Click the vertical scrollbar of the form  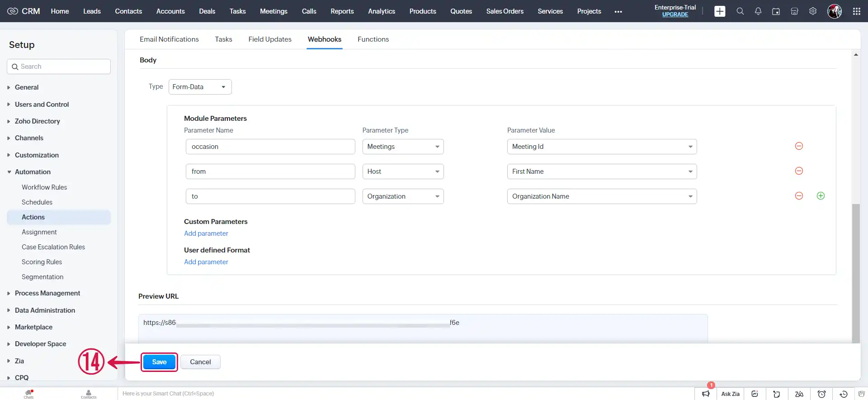click(x=855, y=273)
